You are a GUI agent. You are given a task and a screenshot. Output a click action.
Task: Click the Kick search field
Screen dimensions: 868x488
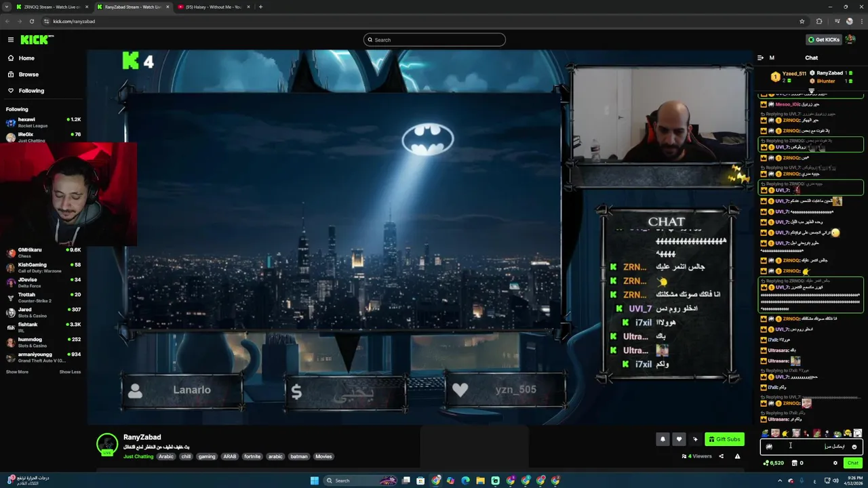pos(434,40)
